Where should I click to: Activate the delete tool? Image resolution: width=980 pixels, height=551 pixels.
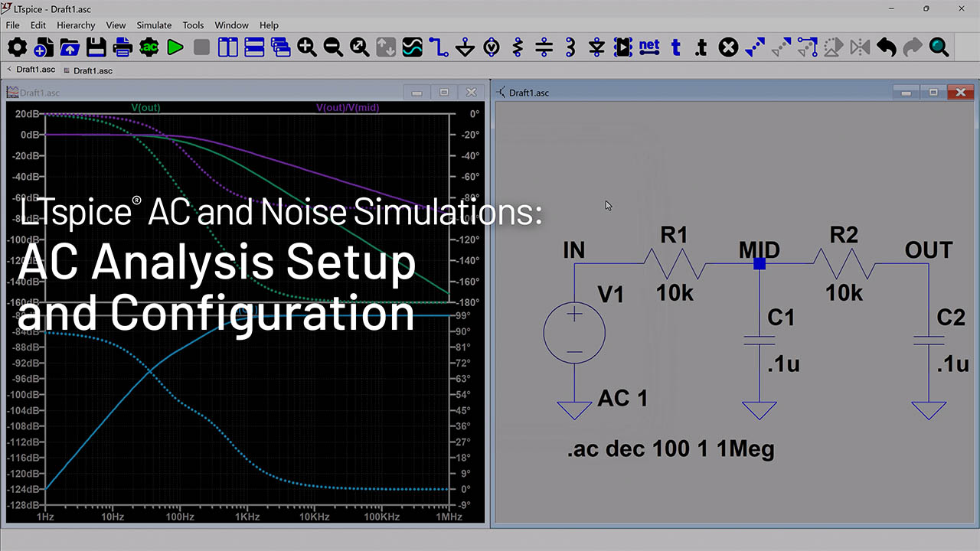point(729,47)
